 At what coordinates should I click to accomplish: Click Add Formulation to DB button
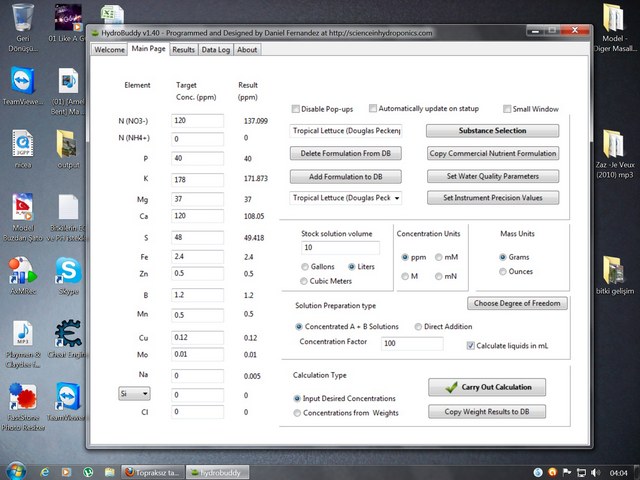[x=345, y=177]
